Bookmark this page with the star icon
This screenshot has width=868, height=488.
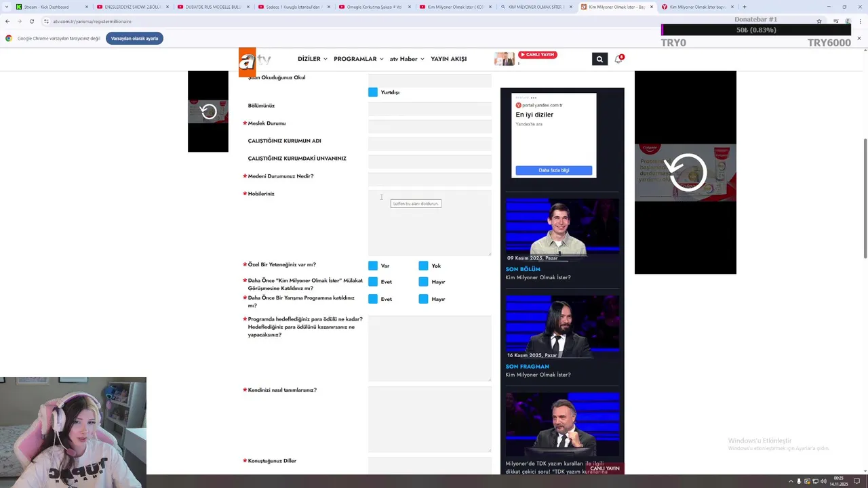[x=819, y=21]
